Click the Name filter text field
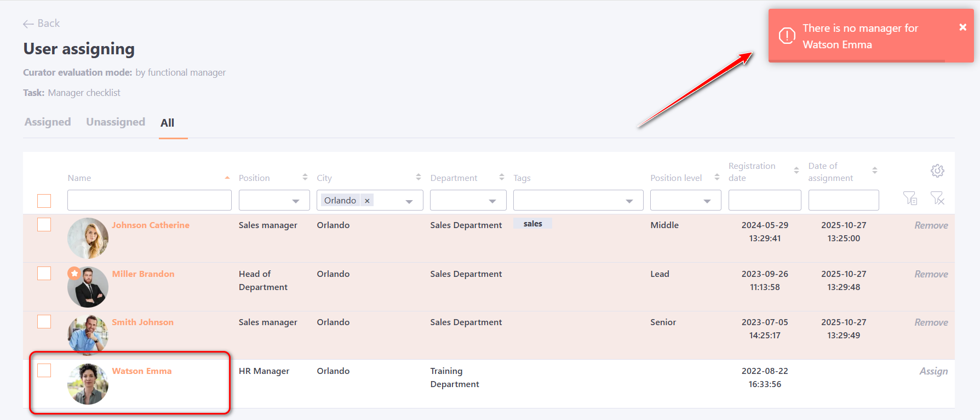 (x=149, y=201)
